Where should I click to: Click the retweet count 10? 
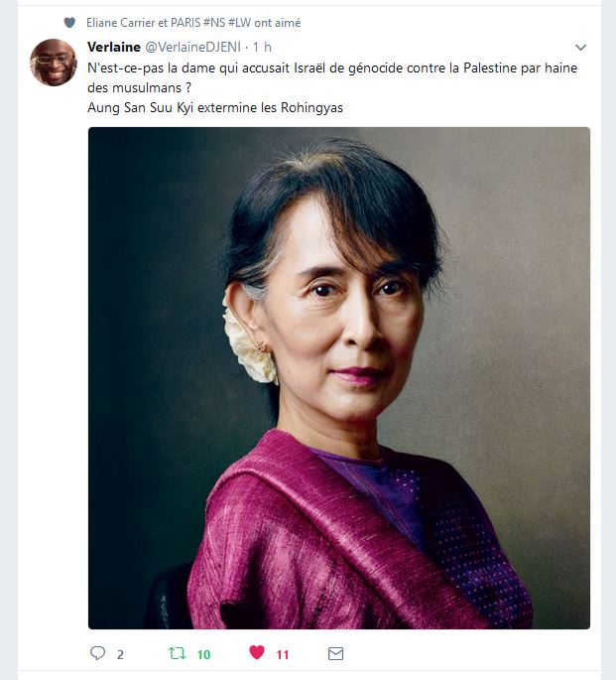203,654
